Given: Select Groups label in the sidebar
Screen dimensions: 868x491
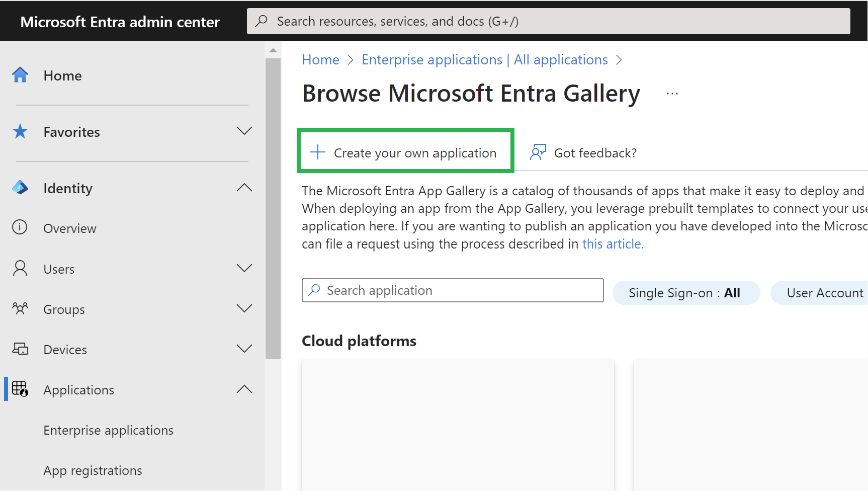Looking at the screenshot, I should [x=64, y=309].
